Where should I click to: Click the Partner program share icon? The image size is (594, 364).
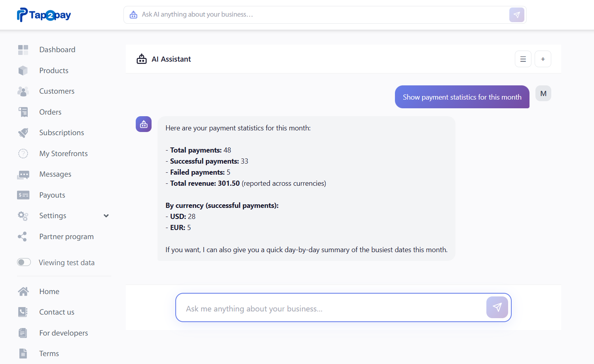[x=23, y=237]
